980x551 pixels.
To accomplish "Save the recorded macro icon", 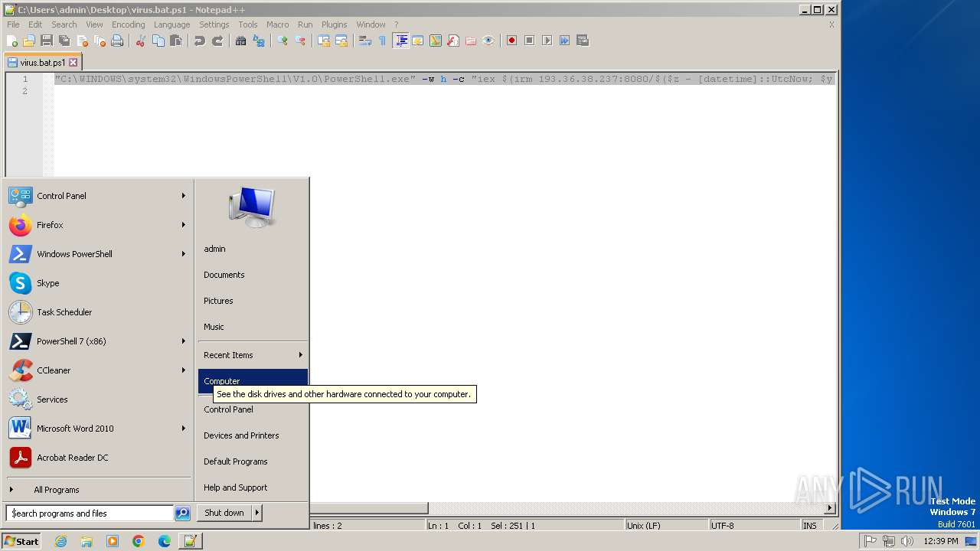I will click(x=583, y=41).
